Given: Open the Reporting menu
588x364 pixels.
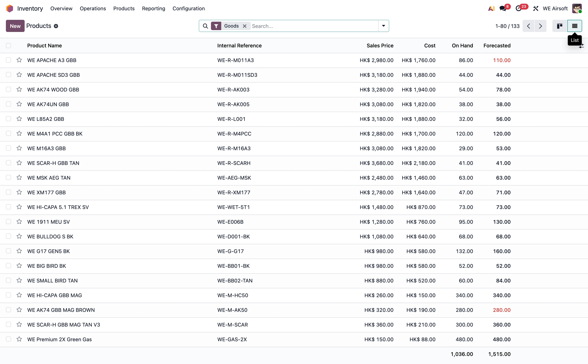Looking at the screenshot, I should pos(153,8).
